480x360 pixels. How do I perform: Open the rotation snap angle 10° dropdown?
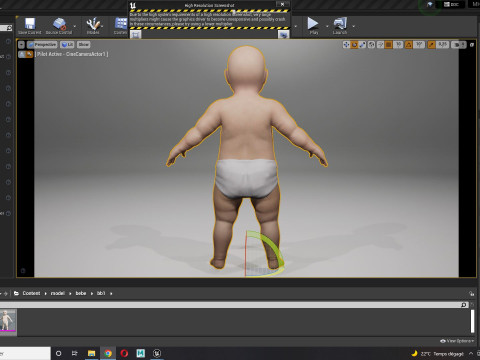[419, 44]
